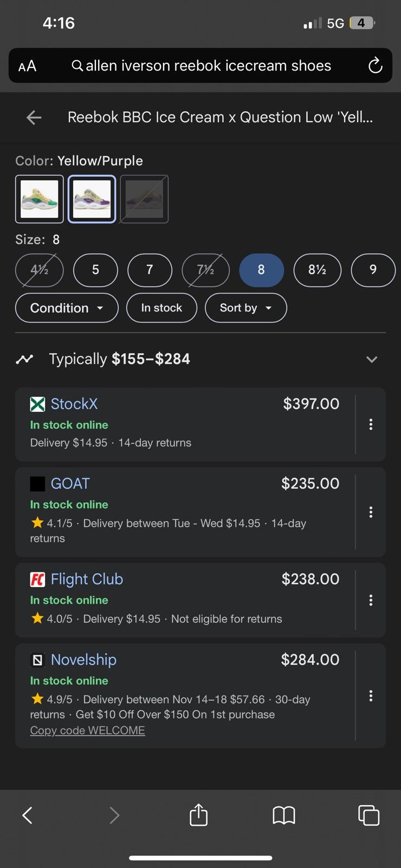Tap the address bar search field
The width and height of the screenshot is (401, 868).
(200, 66)
